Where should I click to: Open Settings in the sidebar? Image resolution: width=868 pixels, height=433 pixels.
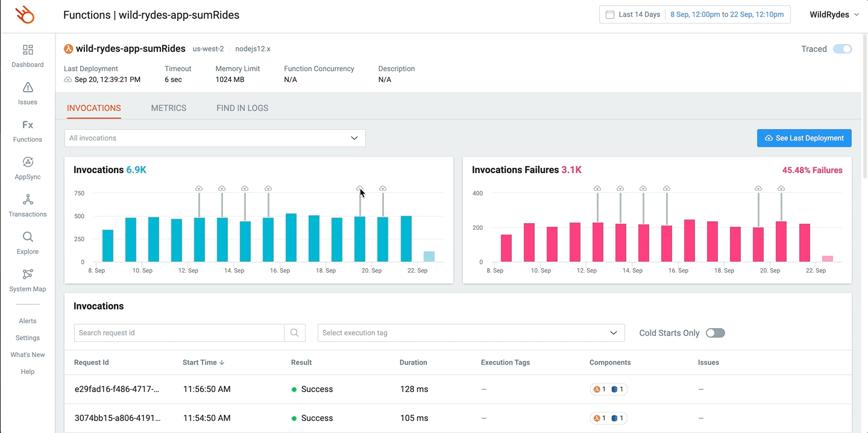coord(28,338)
